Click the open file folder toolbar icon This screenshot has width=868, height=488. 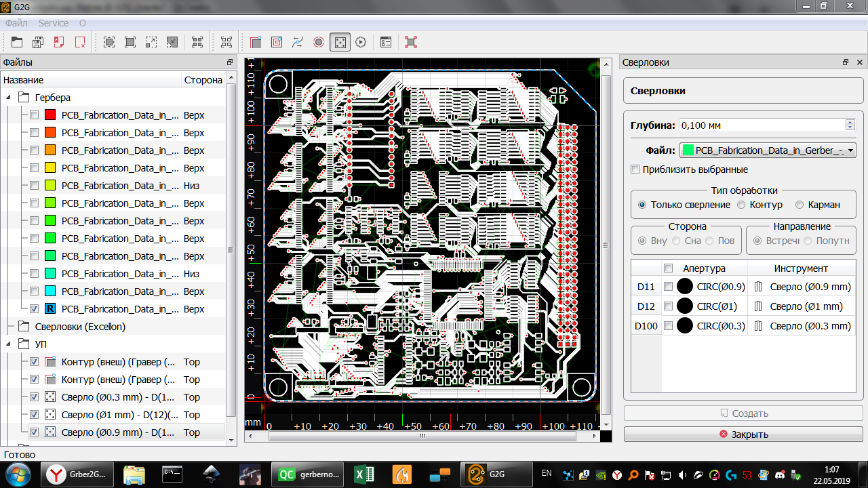[16, 42]
